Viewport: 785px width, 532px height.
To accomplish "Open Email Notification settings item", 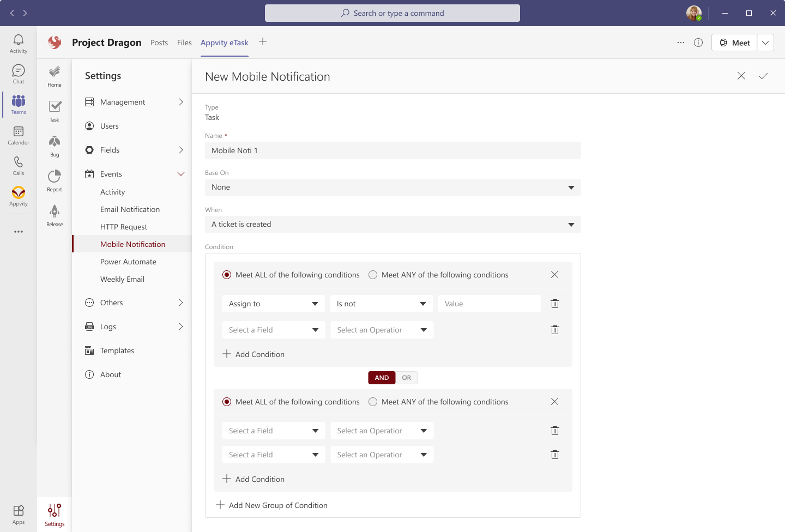I will tap(130, 209).
